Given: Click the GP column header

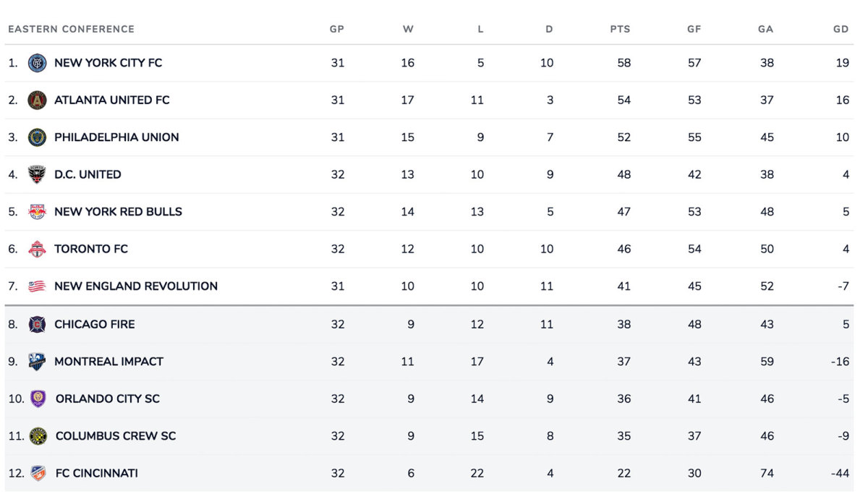Looking at the screenshot, I should [337, 30].
